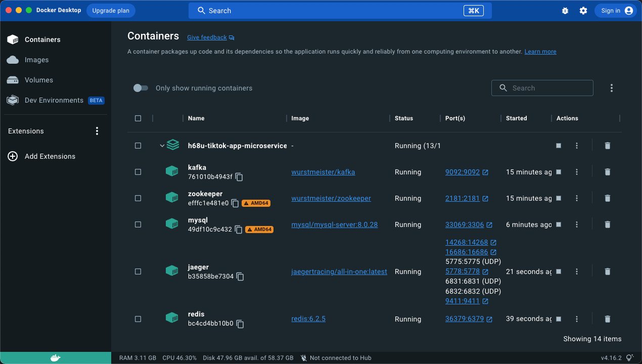Open mysql container more actions menu
Screen dimensions: 642x364
pos(577,224)
